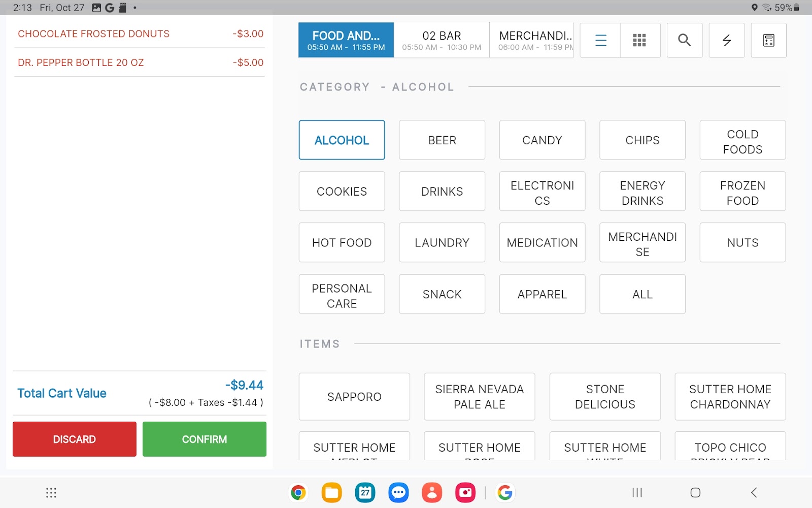Switch to grid view icon
This screenshot has height=508, width=812.
click(x=639, y=40)
